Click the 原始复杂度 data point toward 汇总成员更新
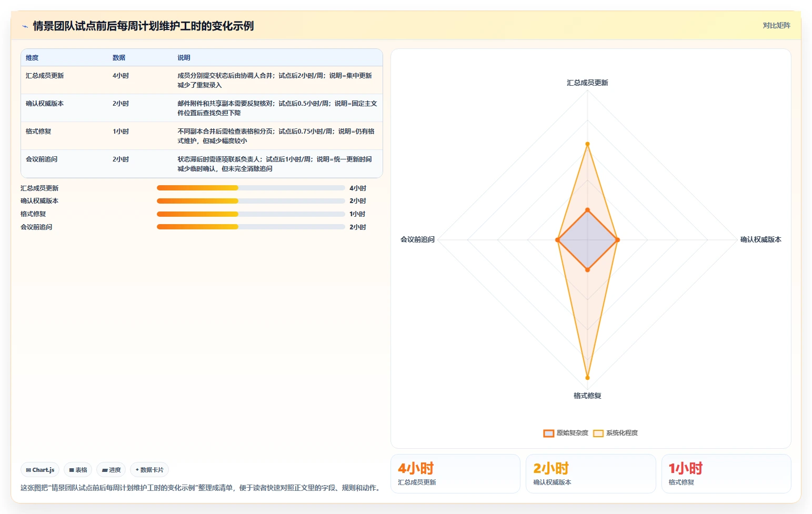This screenshot has height=514, width=812. click(x=587, y=210)
